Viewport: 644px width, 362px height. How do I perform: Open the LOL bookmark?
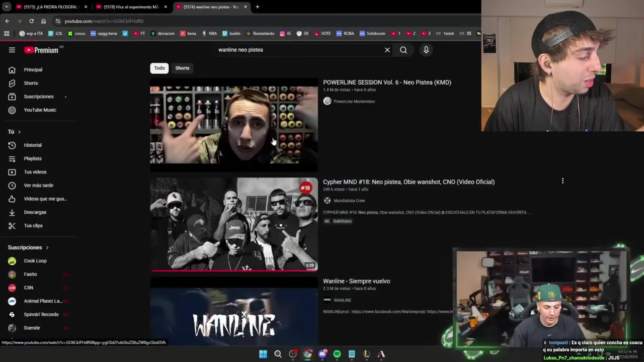click(x=55, y=34)
